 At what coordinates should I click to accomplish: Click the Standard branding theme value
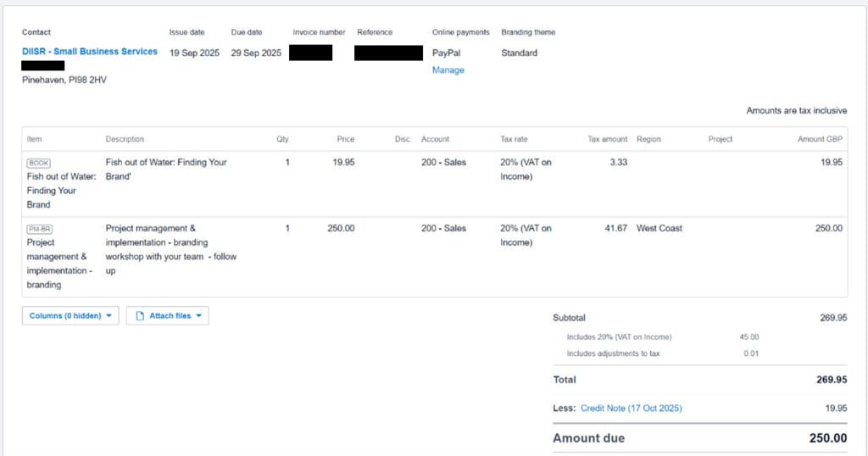pyautogui.click(x=519, y=53)
